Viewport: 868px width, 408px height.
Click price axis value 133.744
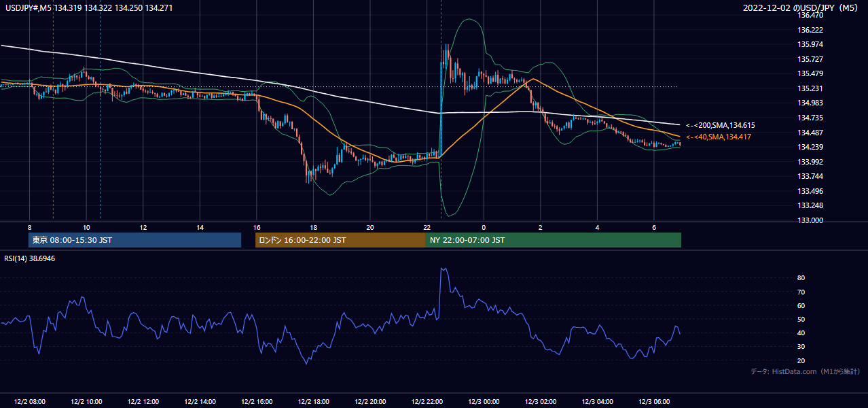pyautogui.click(x=810, y=176)
